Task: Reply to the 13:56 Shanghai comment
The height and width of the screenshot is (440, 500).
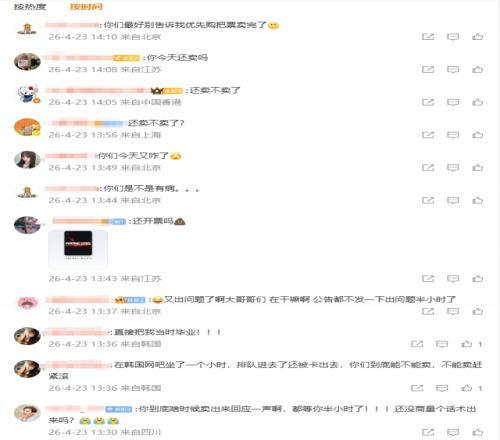Action: (x=453, y=135)
